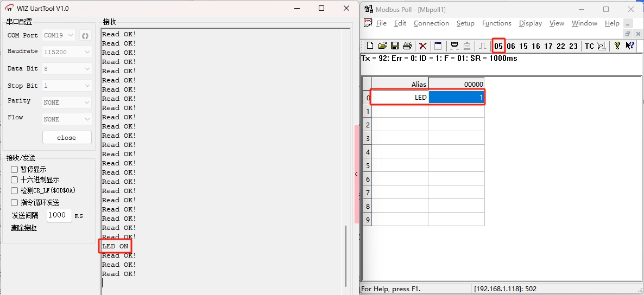Click the Connect network icon in toolbar

click(x=454, y=46)
